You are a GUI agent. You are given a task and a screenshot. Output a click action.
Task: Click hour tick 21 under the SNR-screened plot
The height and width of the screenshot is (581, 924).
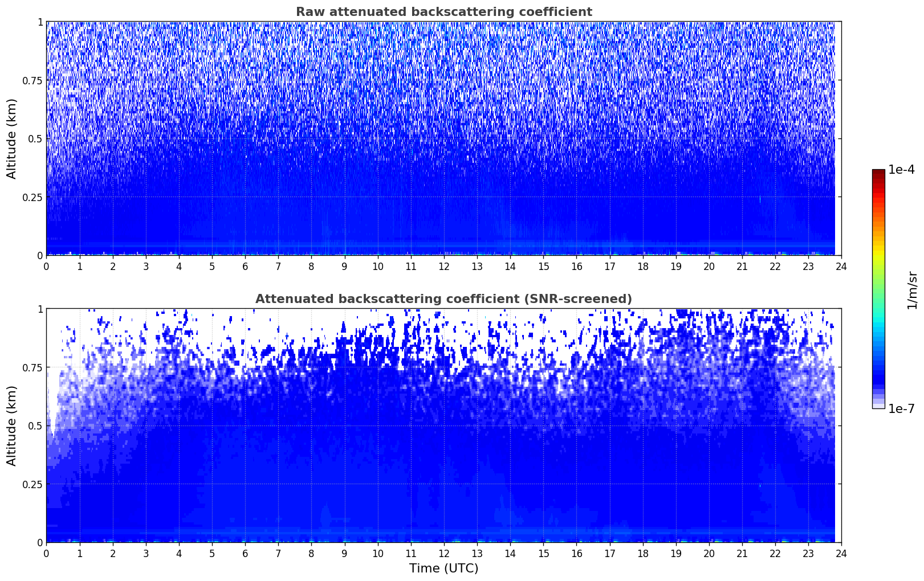(742, 553)
